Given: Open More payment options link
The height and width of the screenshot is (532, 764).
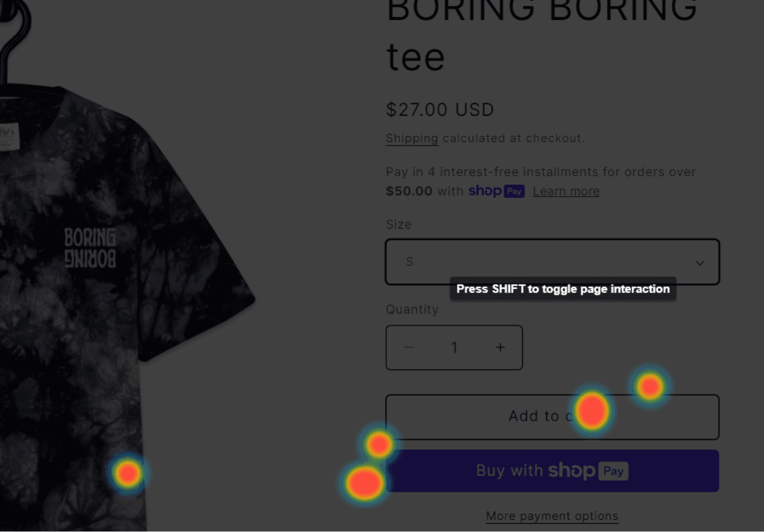Looking at the screenshot, I should [552, 516].
